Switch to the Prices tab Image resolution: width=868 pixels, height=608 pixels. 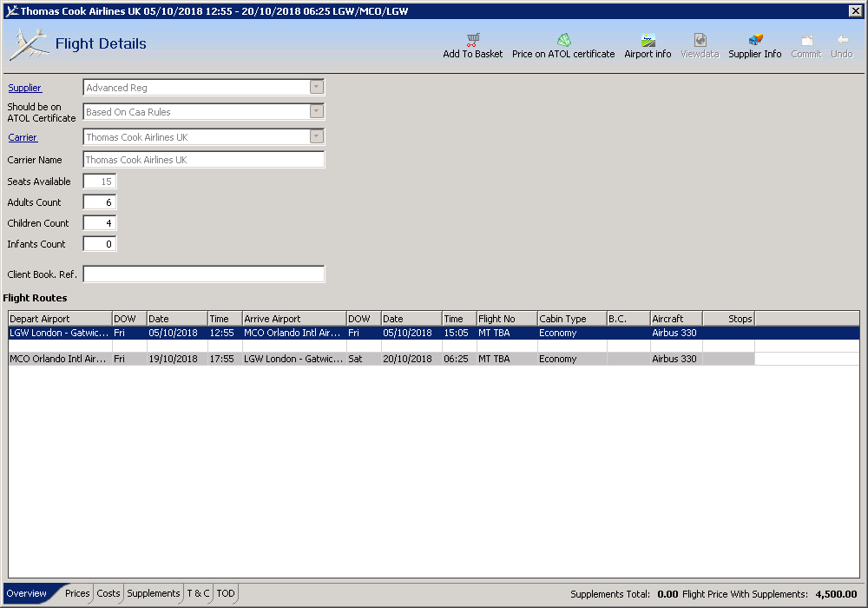click(x=77, y=593)
